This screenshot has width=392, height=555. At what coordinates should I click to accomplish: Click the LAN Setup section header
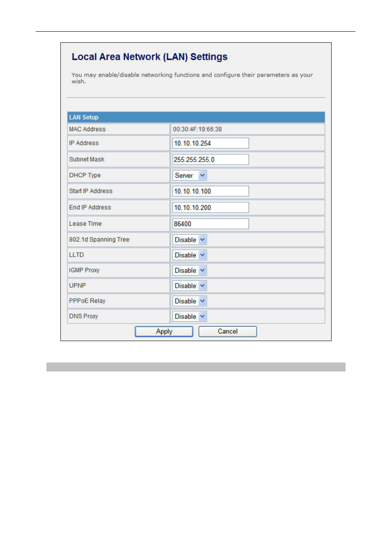pos(196,117)
